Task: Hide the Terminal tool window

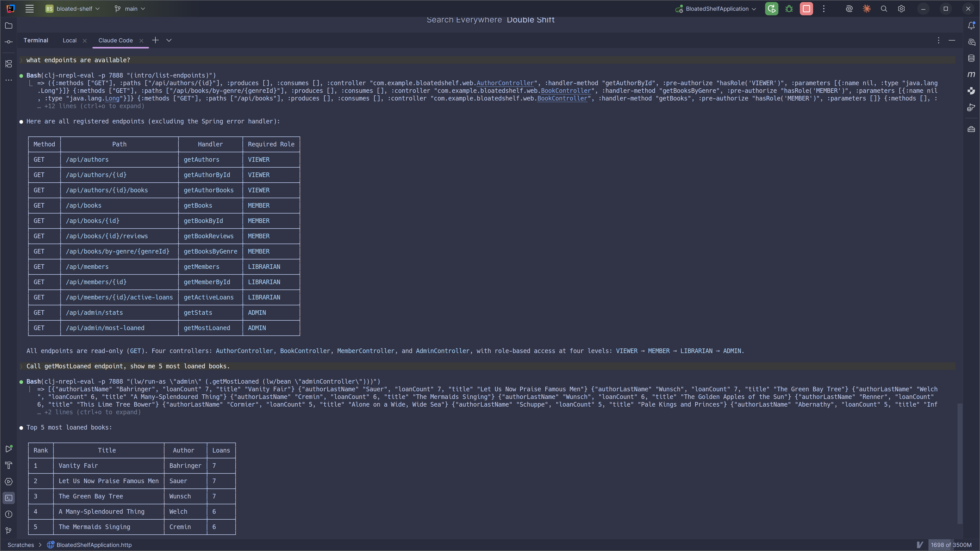Action: [952, 40]
